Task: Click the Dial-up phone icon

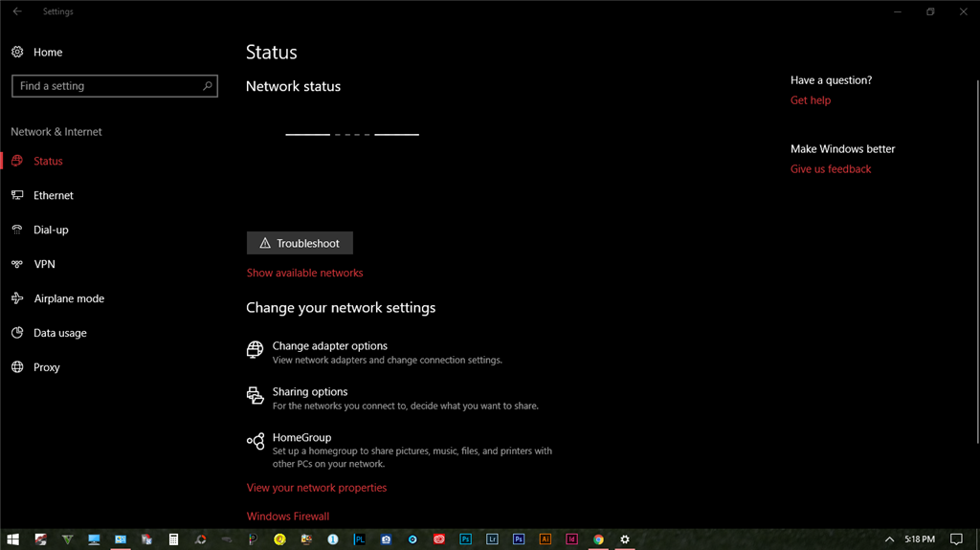Action: coord(17,230)
